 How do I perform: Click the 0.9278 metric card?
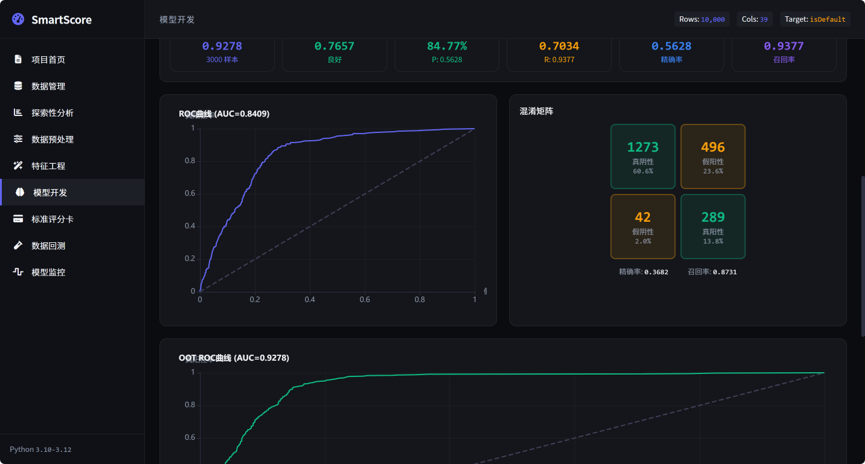[x=222, y=55]
